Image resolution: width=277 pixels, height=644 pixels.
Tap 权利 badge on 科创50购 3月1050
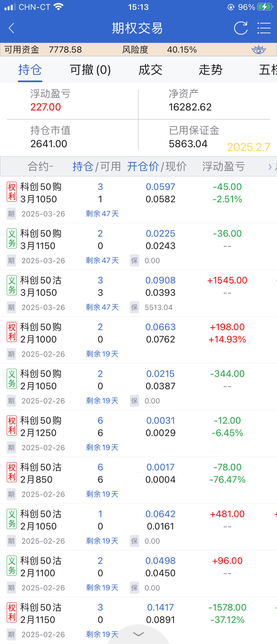[12, 192]
